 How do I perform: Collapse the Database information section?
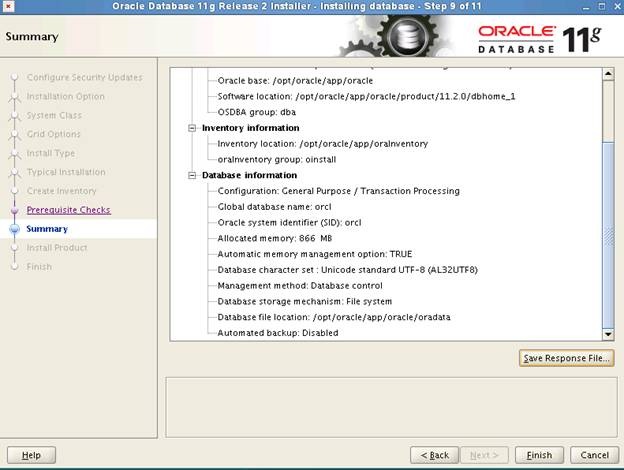(192, 176)
